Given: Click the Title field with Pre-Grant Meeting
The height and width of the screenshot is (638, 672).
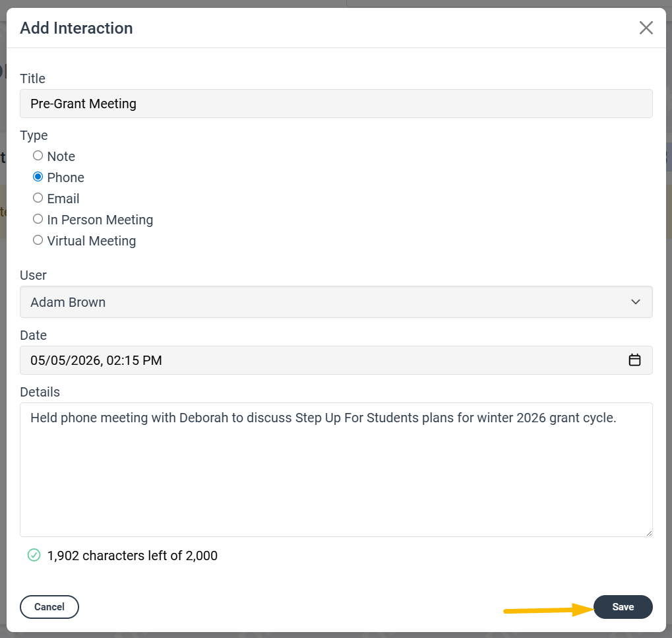Looking at the screenshot, I should pyautogui.click(x=336, y=104).
